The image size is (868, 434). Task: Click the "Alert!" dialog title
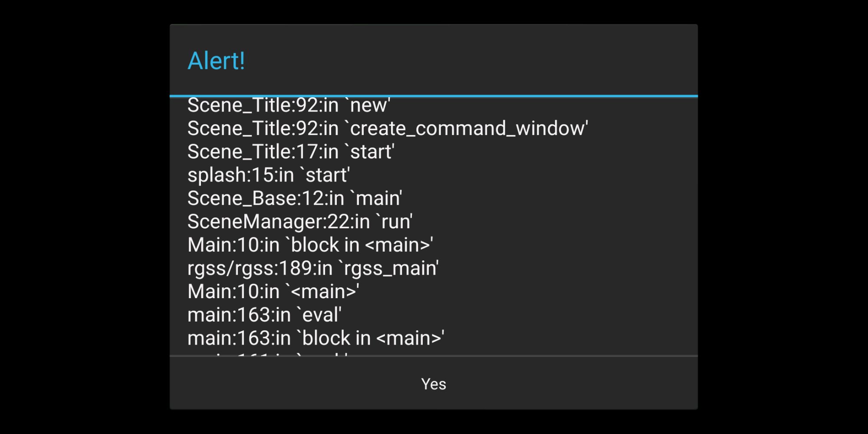(x=216, y=61)
